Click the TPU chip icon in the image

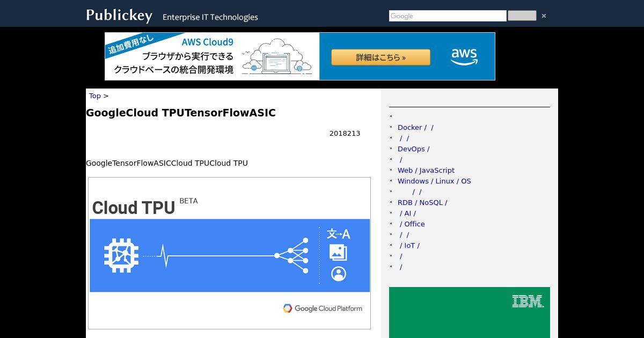pyautogui.click(x=121, y=255)
